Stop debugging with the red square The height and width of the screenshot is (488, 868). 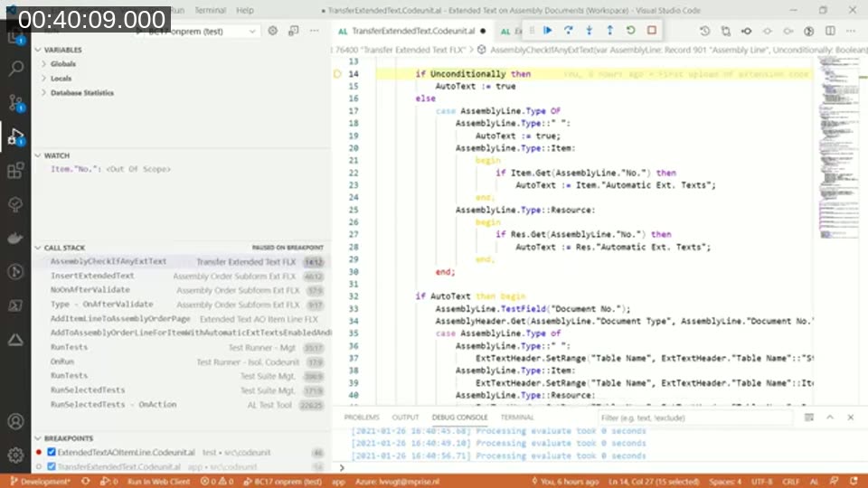pyautogui.click(x=652, y=31)
